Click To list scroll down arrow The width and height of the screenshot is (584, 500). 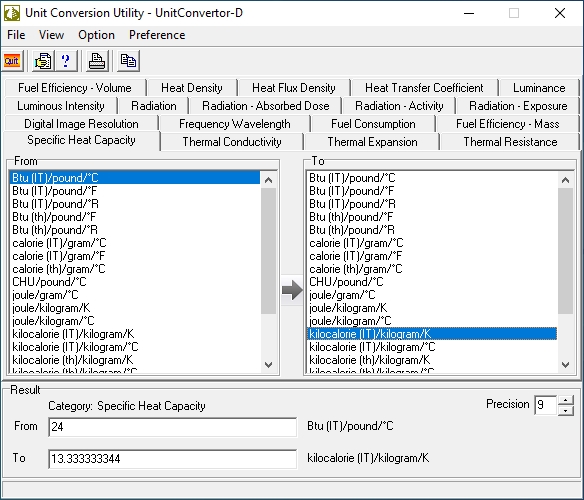565,365
